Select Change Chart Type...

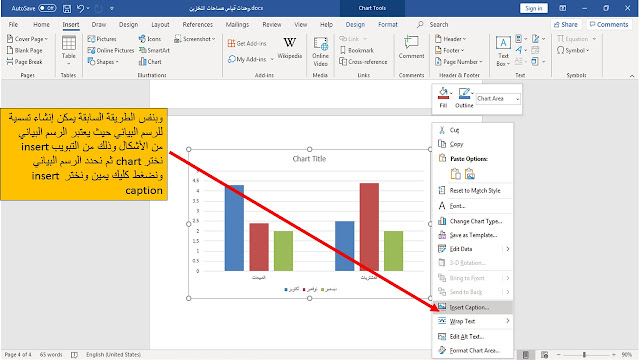tap(472, 221)
